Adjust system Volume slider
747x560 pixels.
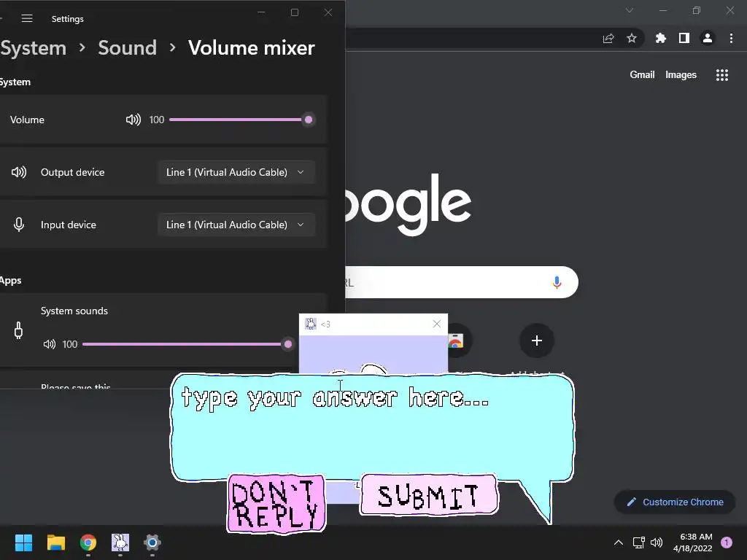[x=241, y=120]
